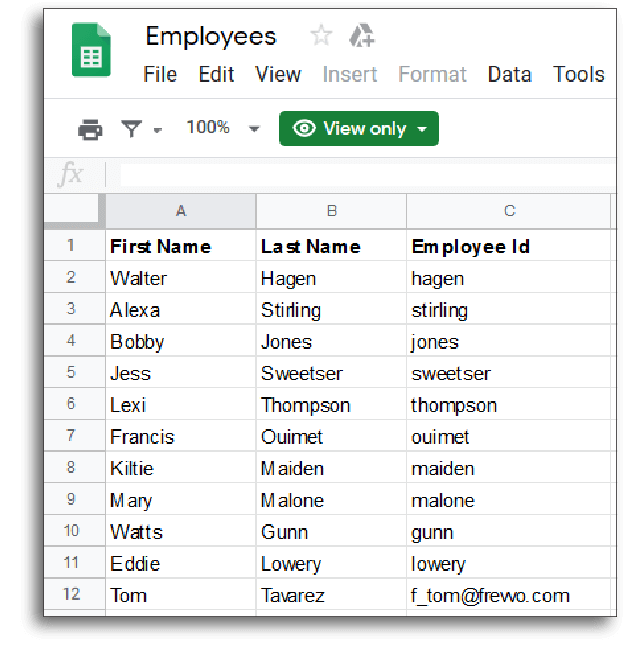Click the cell containing Alexa
This screenshot has height=651, width=632.
(181, 309)
